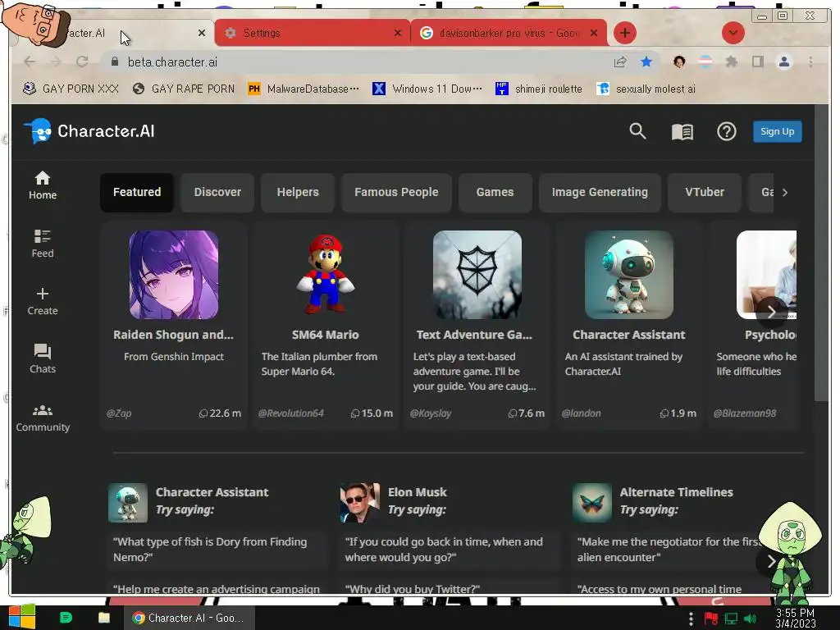This screenshot has height=630, width=840.
Task: Select the VTuber category tab
Action: 705,192
